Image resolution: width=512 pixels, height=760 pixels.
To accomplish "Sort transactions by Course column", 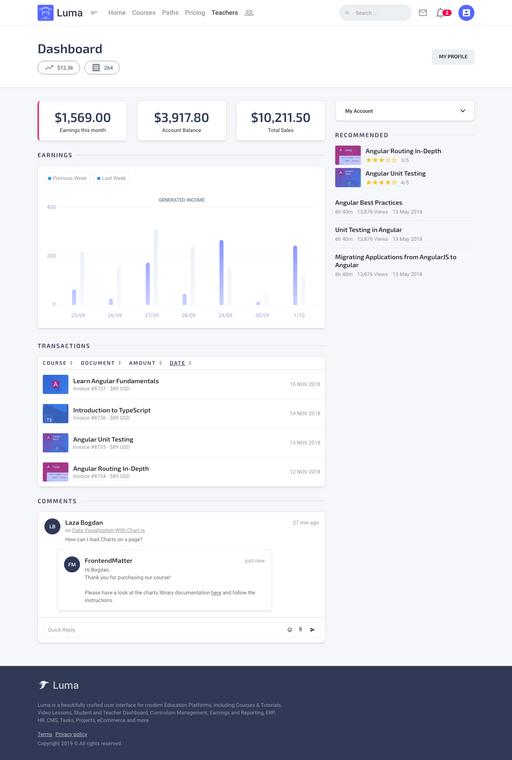I will click(x=57, y=363).
